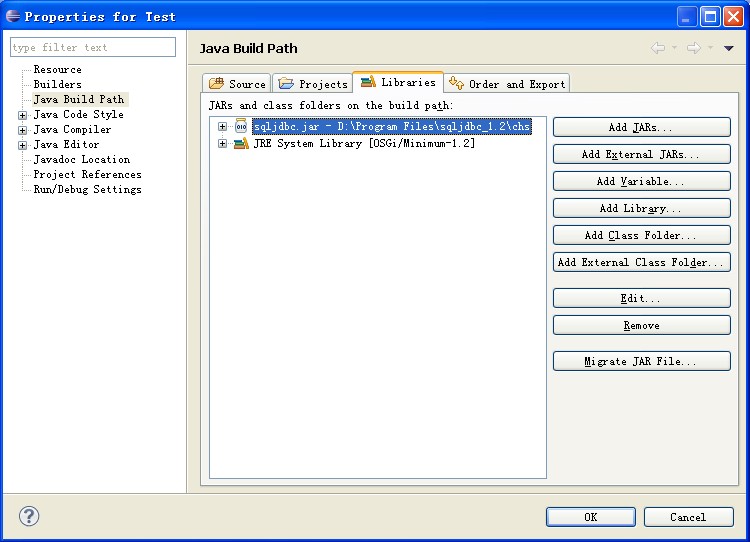750x542 pixels.
Task: Remove the selected library entry
Action: pos(641,325)
